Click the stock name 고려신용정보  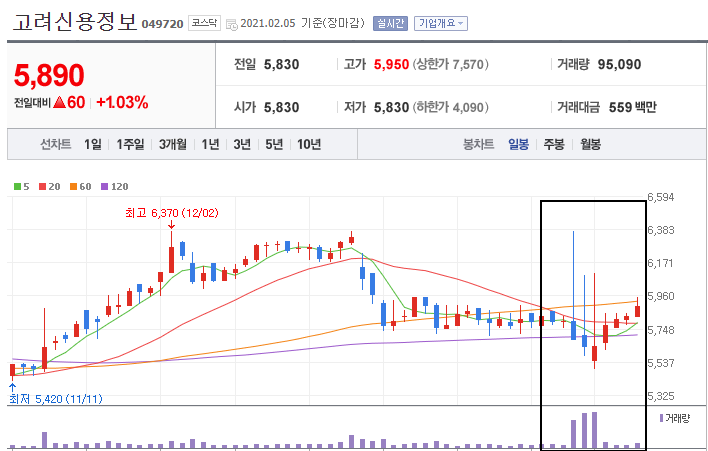(x=75, y=22)
